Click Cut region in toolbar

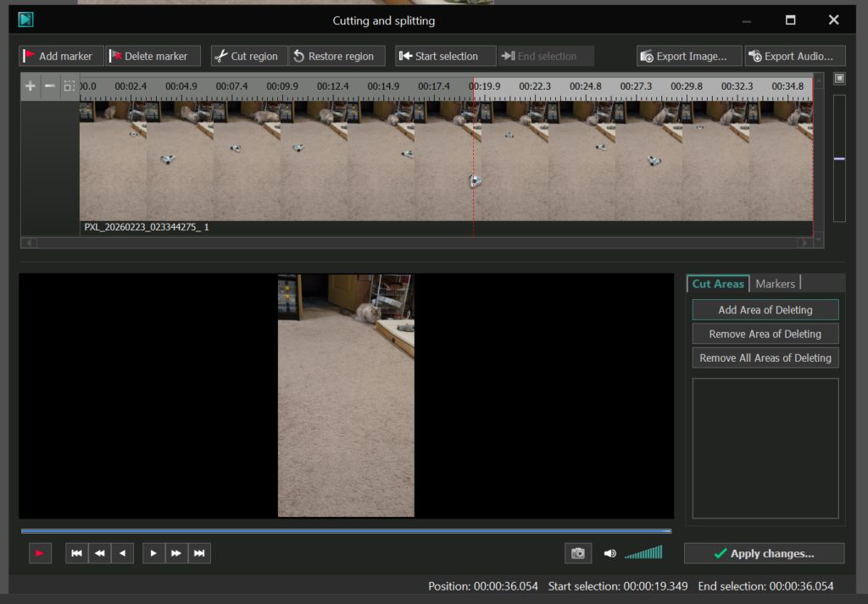[248, 56]
